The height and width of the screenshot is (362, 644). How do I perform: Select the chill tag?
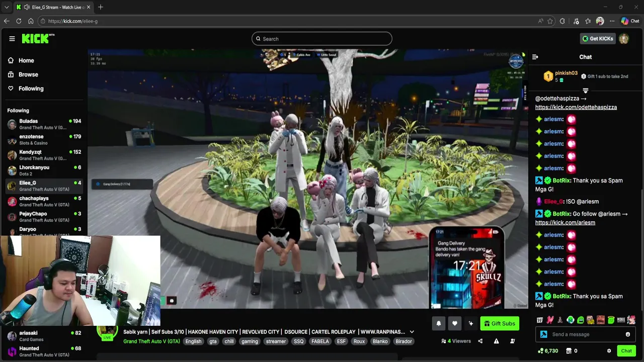point(229,341)
